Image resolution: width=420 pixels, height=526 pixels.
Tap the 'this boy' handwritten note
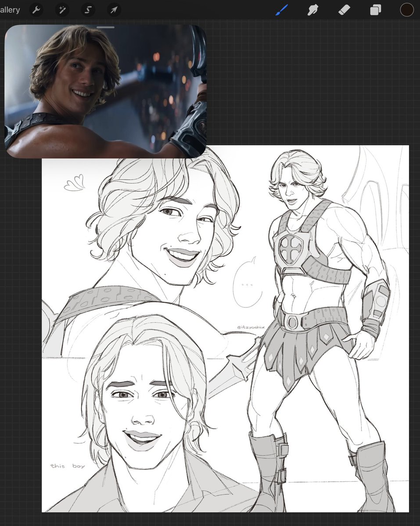pyautogui.click(x=68, y=466)
